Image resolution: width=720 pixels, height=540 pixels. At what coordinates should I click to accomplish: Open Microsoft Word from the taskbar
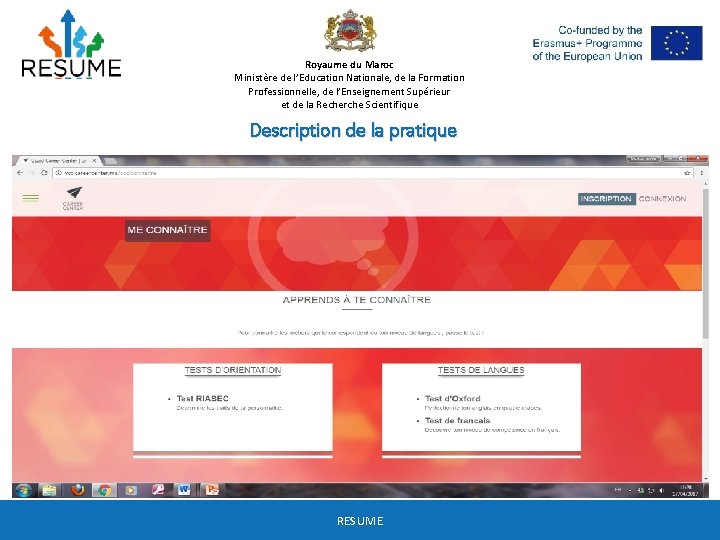click(184, 490)
